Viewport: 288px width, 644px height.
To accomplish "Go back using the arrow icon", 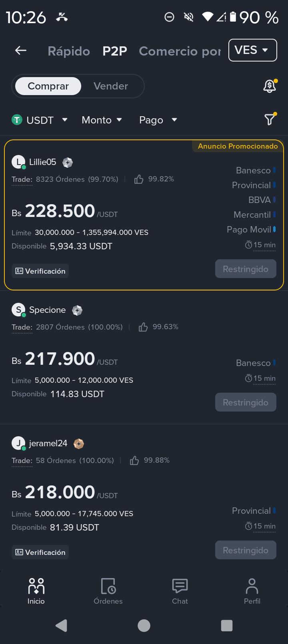I will click(x=21, y=50).
